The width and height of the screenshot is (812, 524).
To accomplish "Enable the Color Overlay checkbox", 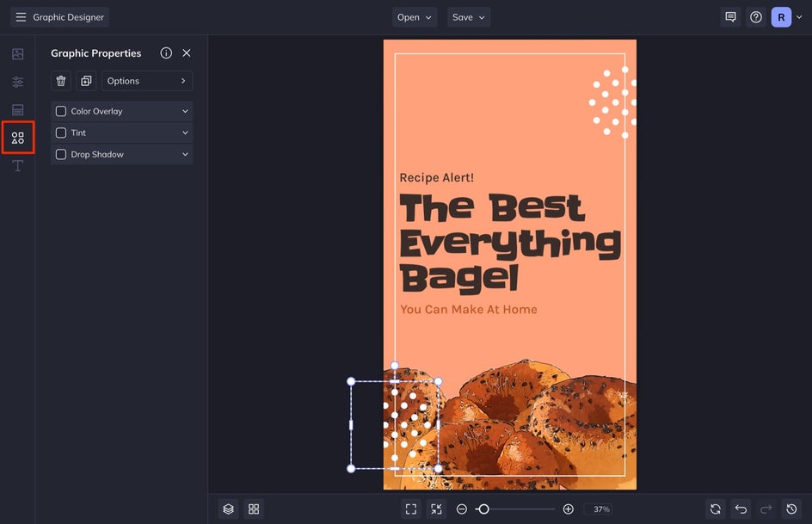I will click(61, 111).
